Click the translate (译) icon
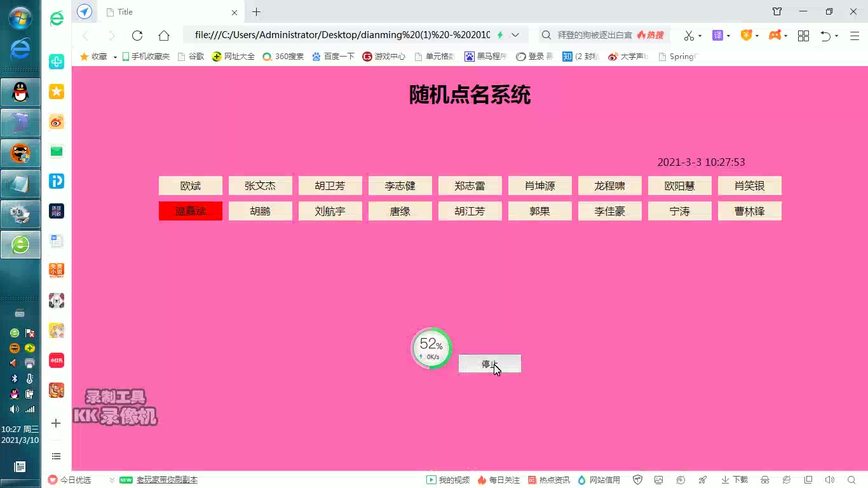This screenshot has height=488, width=868. pos(717,36)
